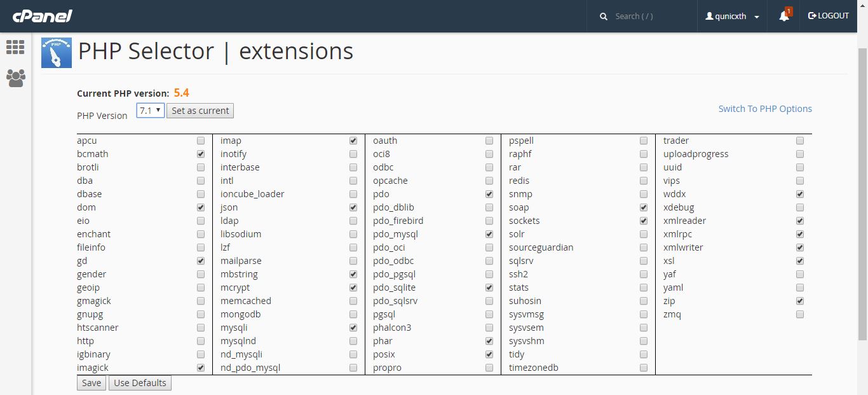This screenshot has height=395, width=868.
Task: Open the notifications bell icon
Action: click(784, 17)
